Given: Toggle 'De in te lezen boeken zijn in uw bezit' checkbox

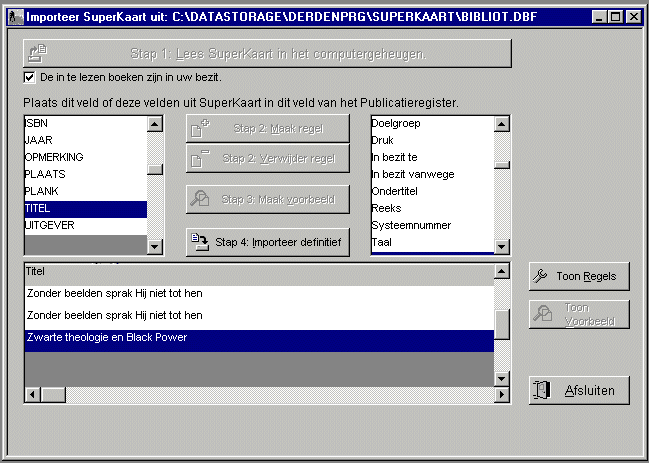Looking at the screenshot, I should click(x=29, y=77).
